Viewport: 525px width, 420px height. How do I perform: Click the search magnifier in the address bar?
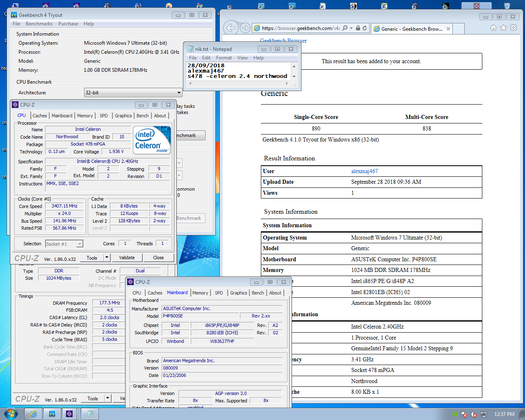[x=345, y=28]
